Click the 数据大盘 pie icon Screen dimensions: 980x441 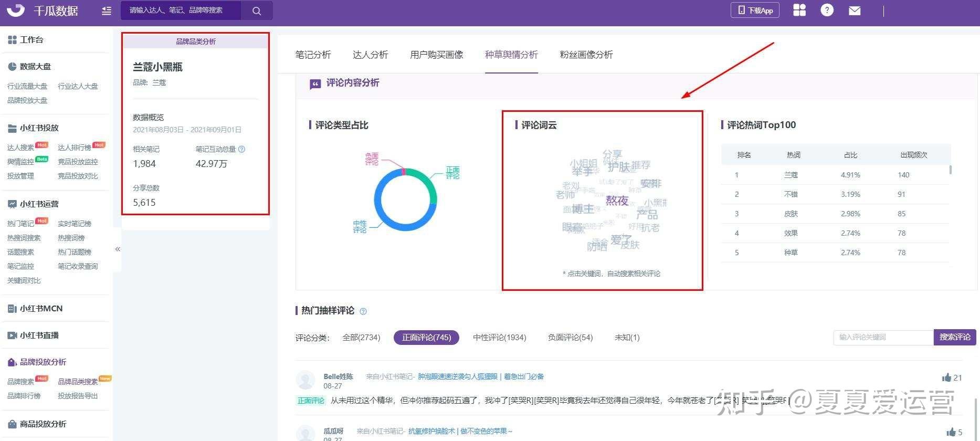tap(12, 67)
